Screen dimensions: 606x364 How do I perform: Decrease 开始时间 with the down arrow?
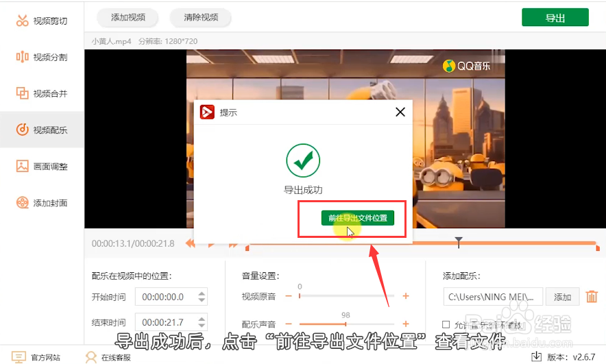(202, 300)
